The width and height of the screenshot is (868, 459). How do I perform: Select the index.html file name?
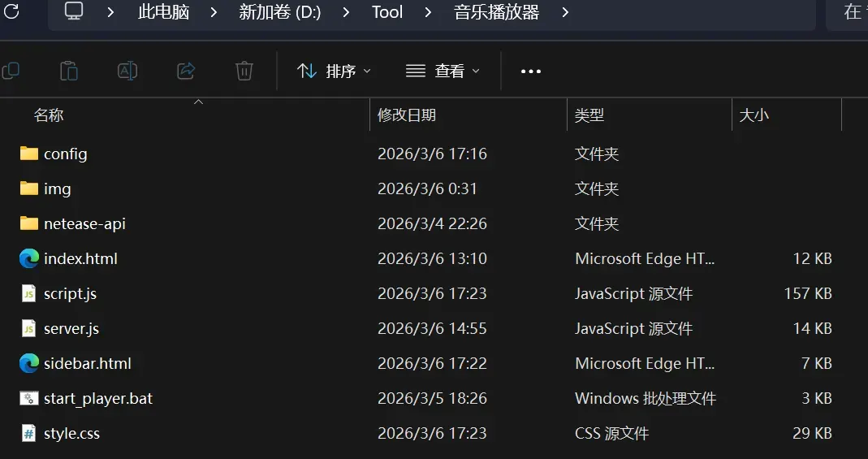(x=81, y=258)
